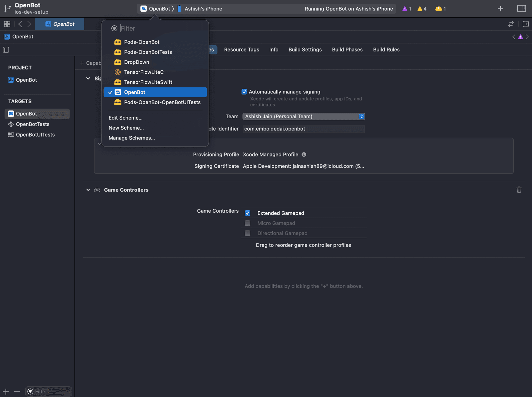Click the Bundle Identifier text field
This screenshot has height=397, width=532.
point(304,129)
